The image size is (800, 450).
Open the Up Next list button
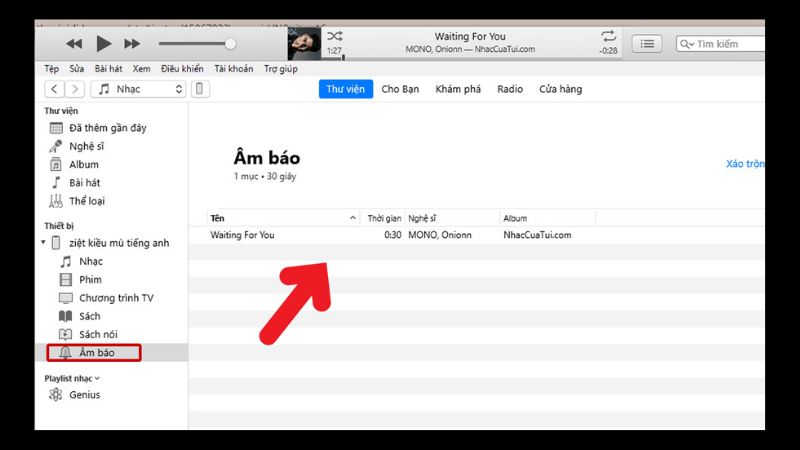(x=647, y=44)
